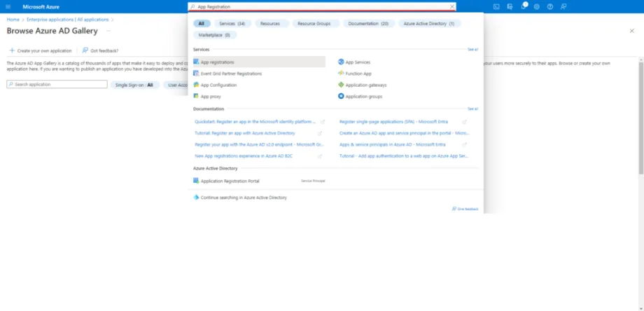This screenshot has height=311, width=644.
Task: Click the Give feedback icon in search panel
Action: click(454, 209)
